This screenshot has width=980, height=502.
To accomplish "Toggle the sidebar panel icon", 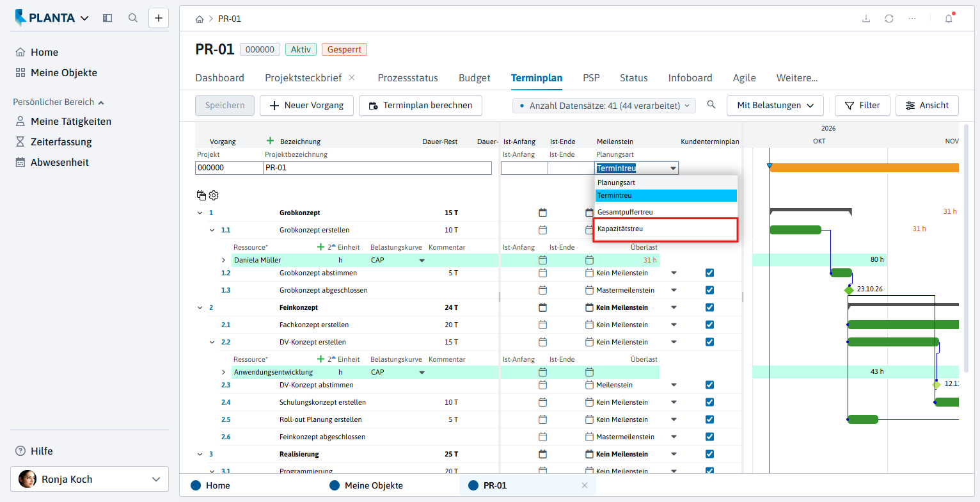I will (x=107, y=18).
